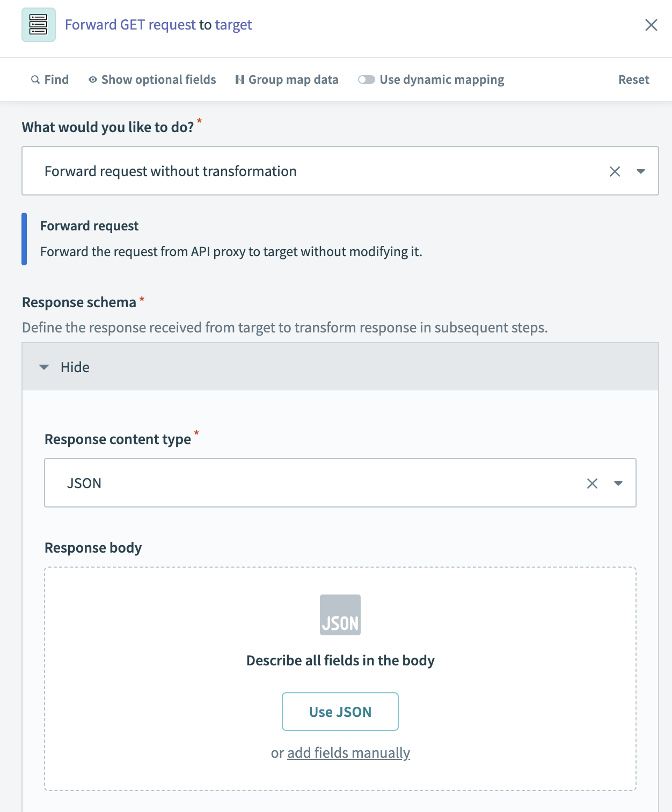
Task: Select Group map data in the toolbar
Action: pyautogui.click(x=294, y=79)
